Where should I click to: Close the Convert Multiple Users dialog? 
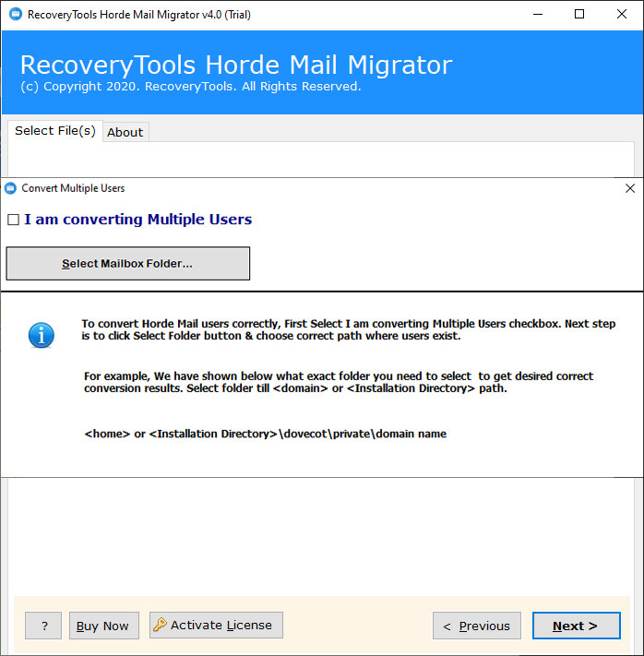(x=630, y=188)
